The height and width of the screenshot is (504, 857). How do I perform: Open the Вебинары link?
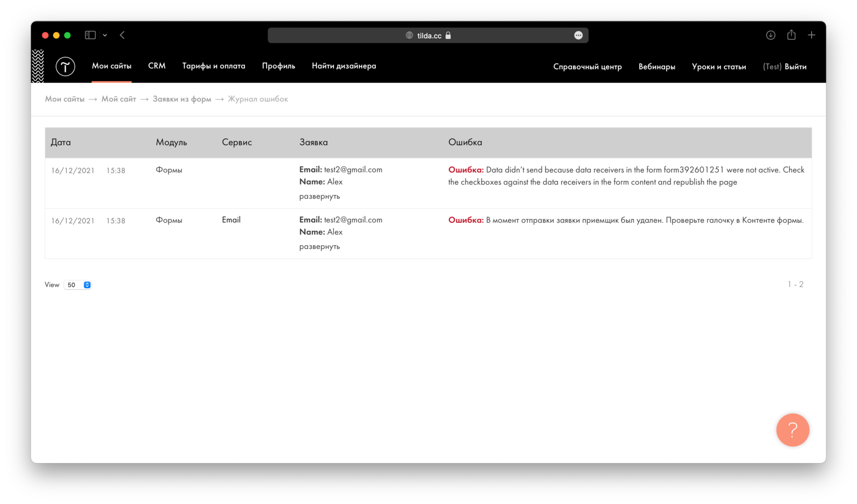pos(657,67)
